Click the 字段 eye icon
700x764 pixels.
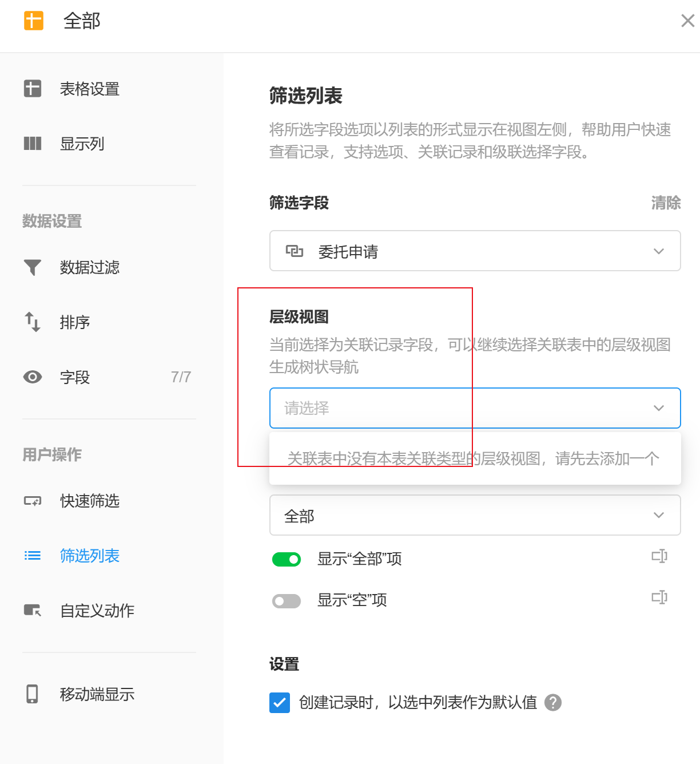(x=33, y=377)
